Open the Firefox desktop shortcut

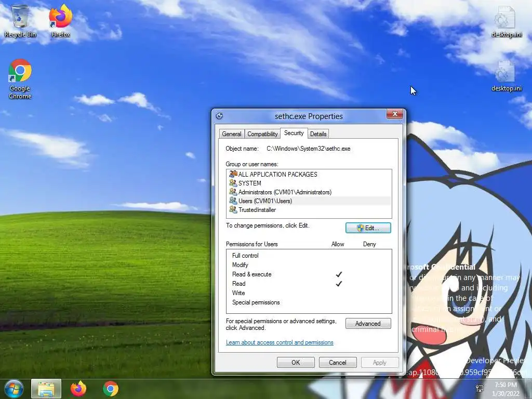pyautogui.click(x=60, y=21)
